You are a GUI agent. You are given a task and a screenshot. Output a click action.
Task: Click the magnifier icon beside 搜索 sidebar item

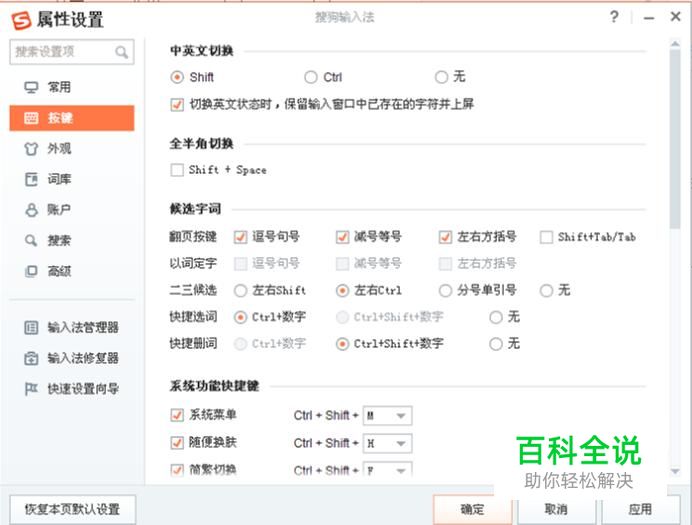pos(31,240)
